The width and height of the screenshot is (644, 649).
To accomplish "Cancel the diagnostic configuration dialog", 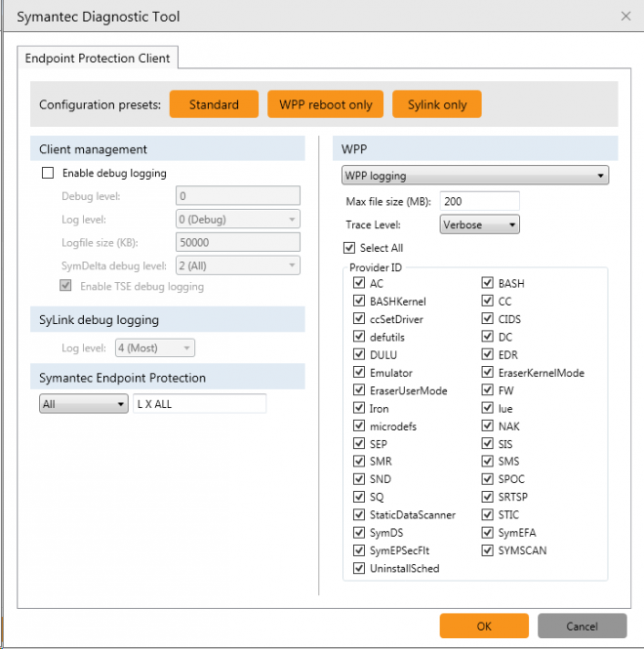I will tap(582, 626).
